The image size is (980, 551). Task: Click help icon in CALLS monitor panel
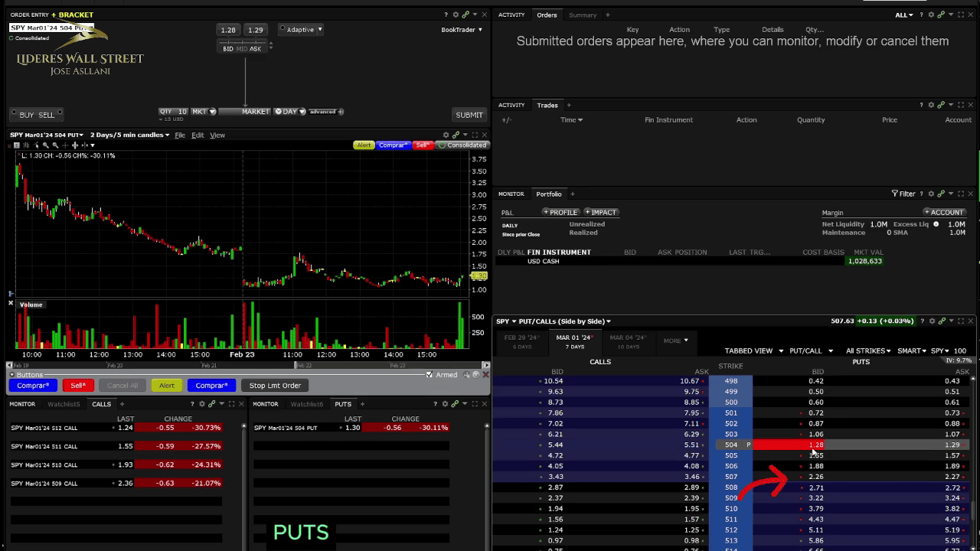click(x=192, y=404)
